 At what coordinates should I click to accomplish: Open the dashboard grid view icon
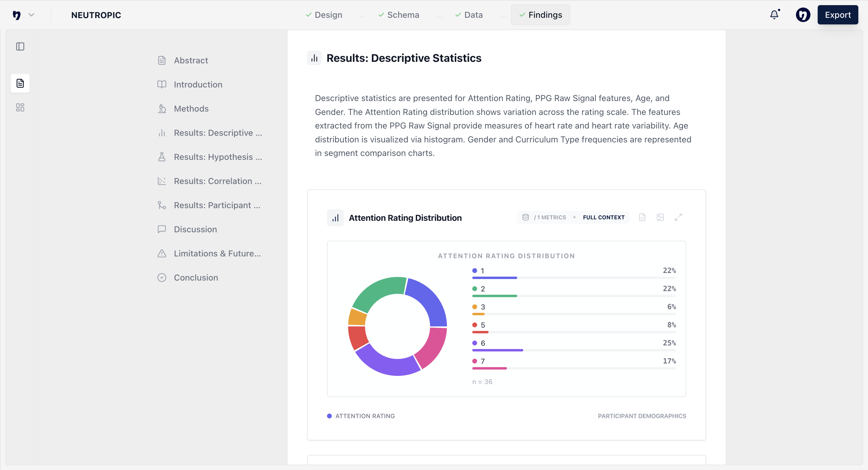tap(20, 108)
